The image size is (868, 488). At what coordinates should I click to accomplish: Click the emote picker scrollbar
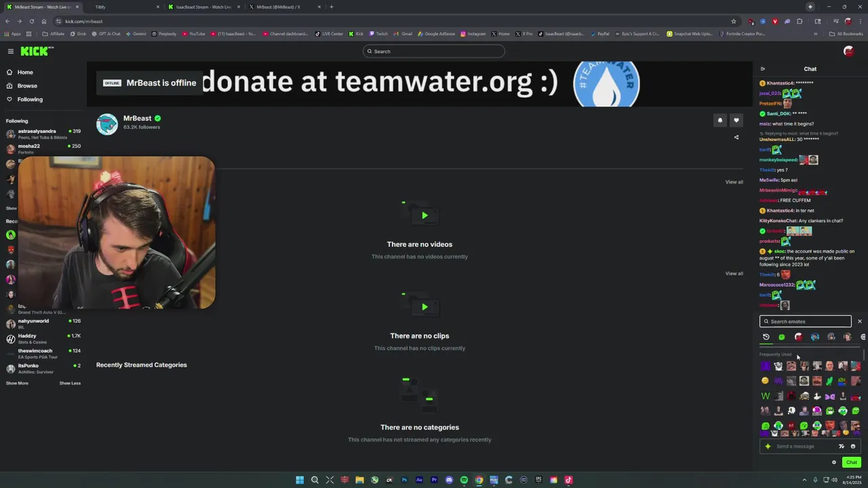click(865, 356)
